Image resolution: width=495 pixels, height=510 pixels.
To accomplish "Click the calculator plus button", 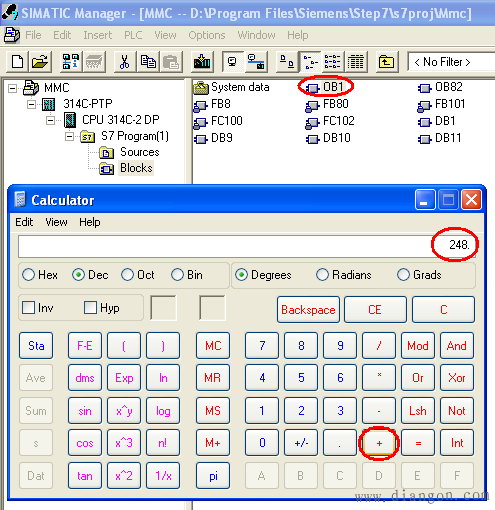I will 379,443.
